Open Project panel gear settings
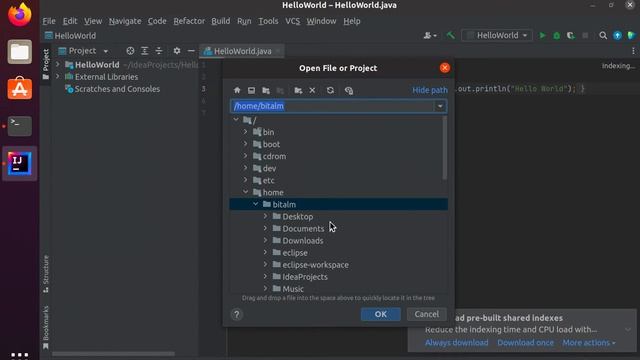 click(x=177, y=51)
